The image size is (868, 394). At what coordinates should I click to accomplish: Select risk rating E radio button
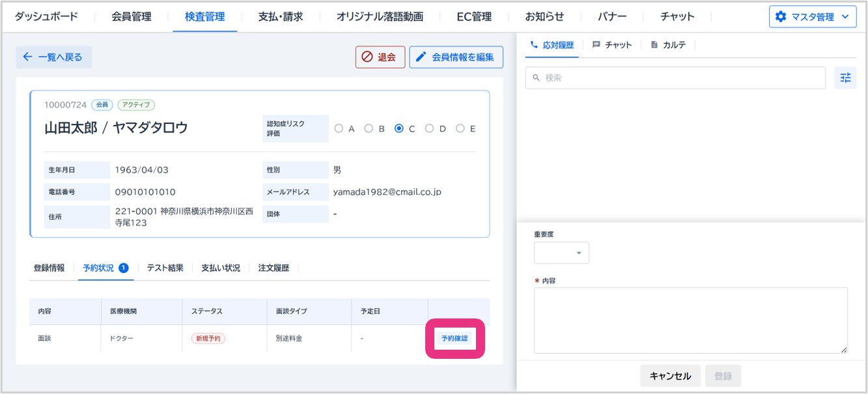click(x=460, y=129)
